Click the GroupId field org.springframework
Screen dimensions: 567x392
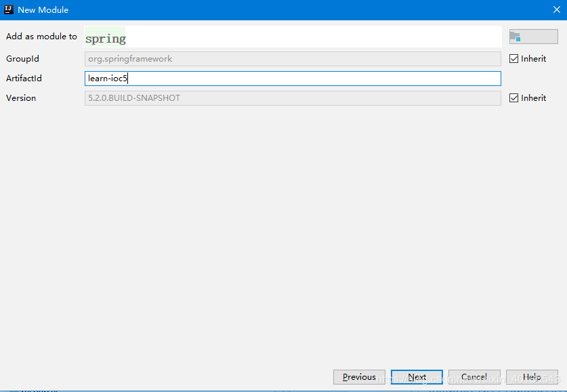[293, 59]
